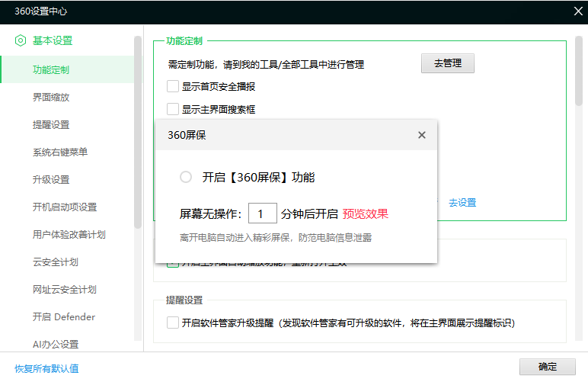Enable the 开启【360屏保】功能 radio option

coord(186,177)
